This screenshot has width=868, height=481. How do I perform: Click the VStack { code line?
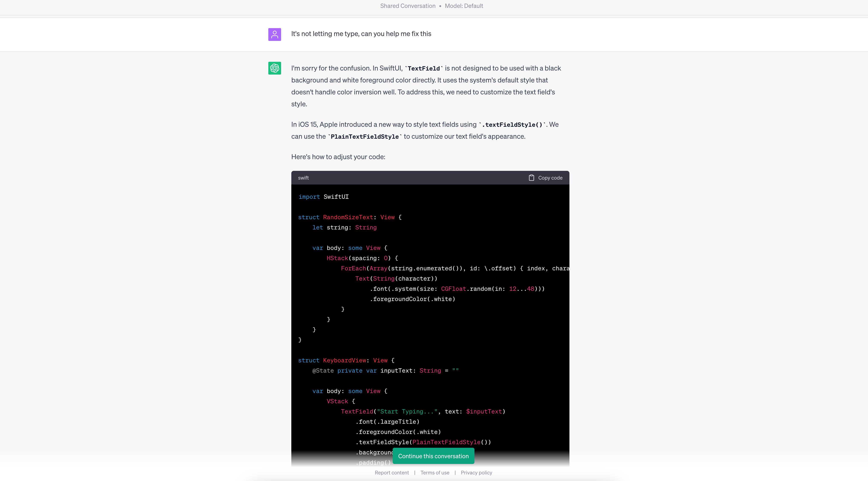coord(341,402)
